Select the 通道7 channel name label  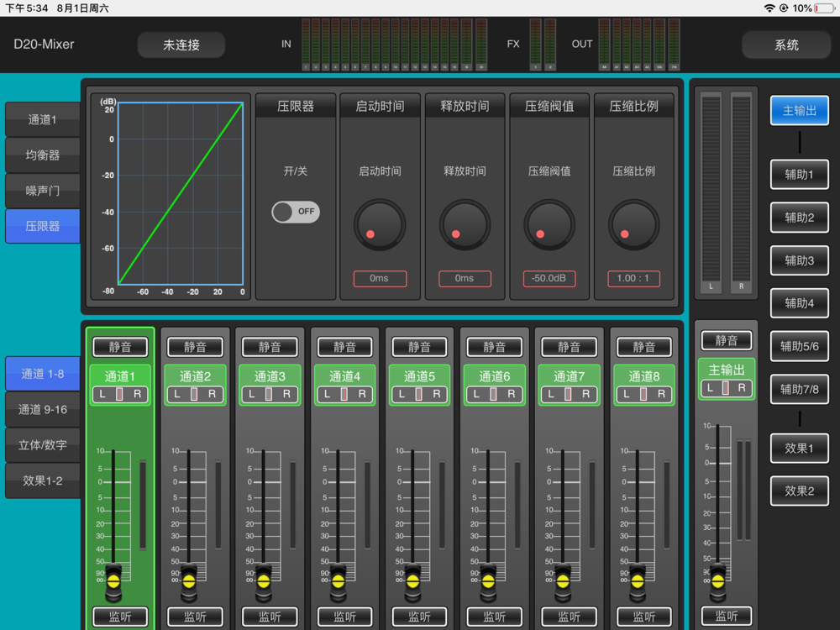click(569, 376)
